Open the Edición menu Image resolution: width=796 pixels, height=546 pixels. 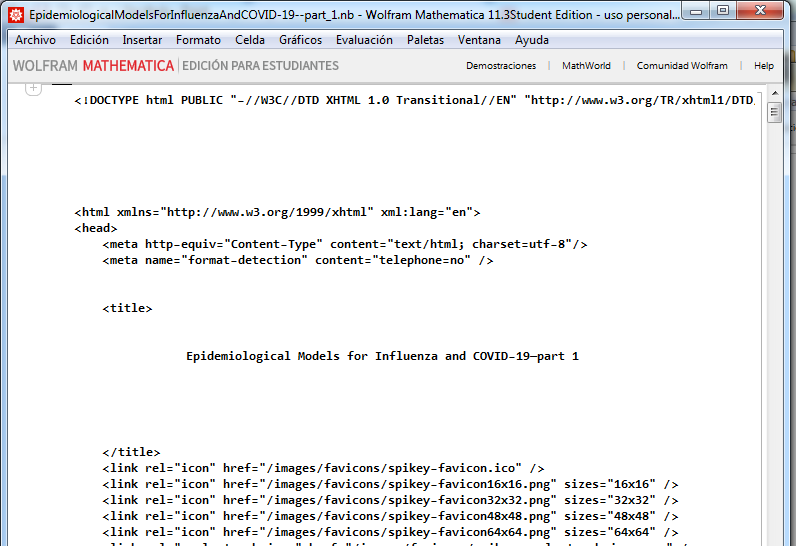[x=89, y=40]
